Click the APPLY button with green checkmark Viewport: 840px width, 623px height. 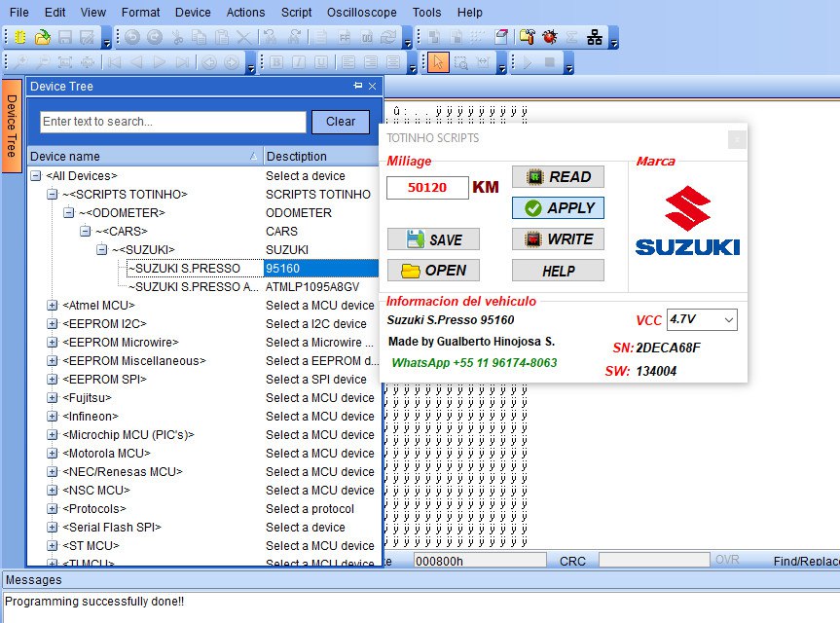point(559,207)
